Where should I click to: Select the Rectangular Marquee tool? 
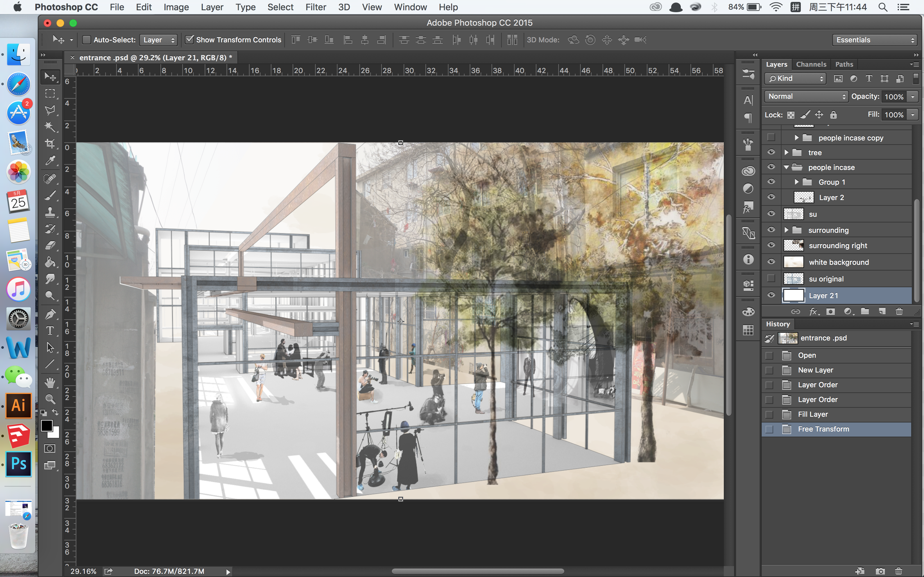pos(51,94)
